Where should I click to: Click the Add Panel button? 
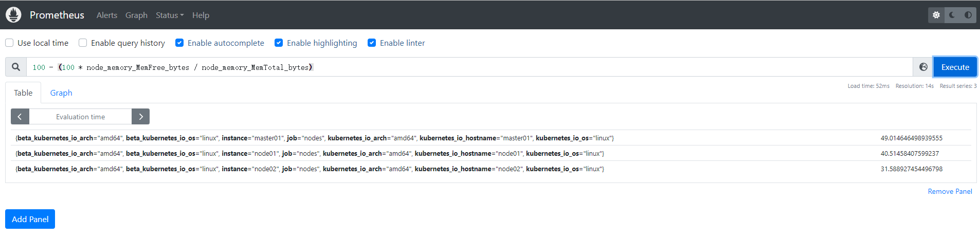tap(30, 219)
